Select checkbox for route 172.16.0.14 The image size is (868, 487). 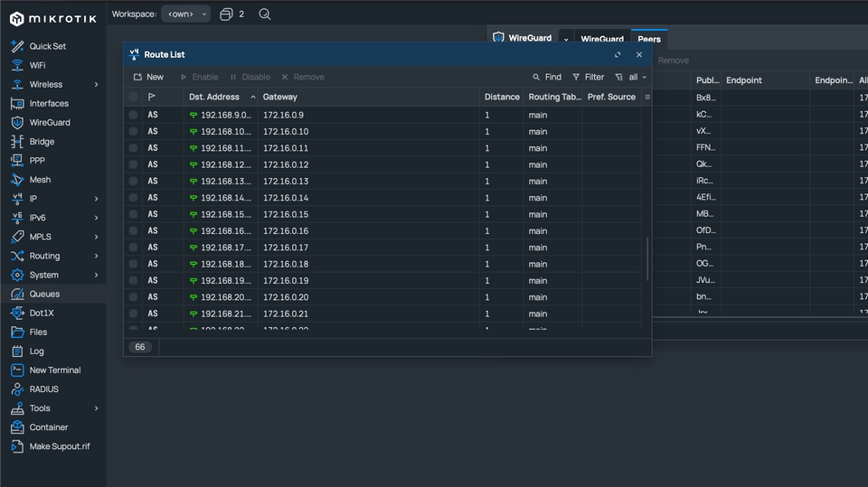coord(134,198)
